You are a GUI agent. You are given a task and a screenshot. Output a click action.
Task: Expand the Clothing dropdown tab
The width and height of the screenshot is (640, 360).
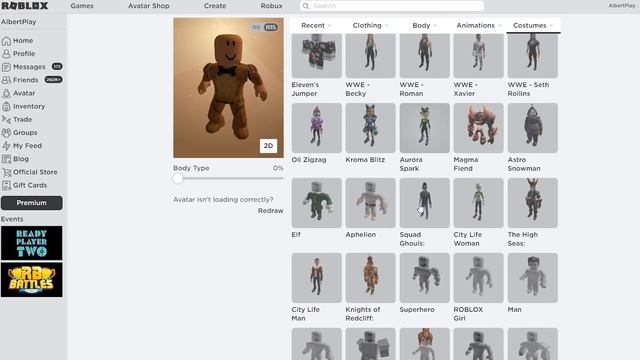[370, 25]
